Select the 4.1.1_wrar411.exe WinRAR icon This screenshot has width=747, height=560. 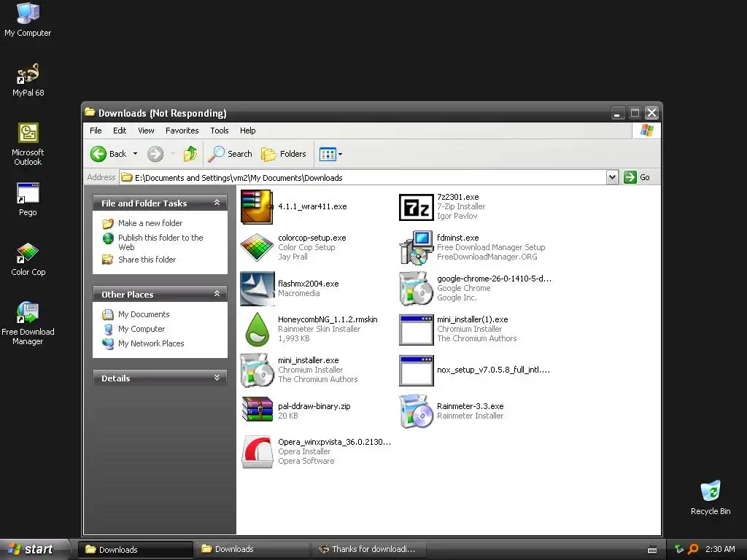tap(258, 206)
